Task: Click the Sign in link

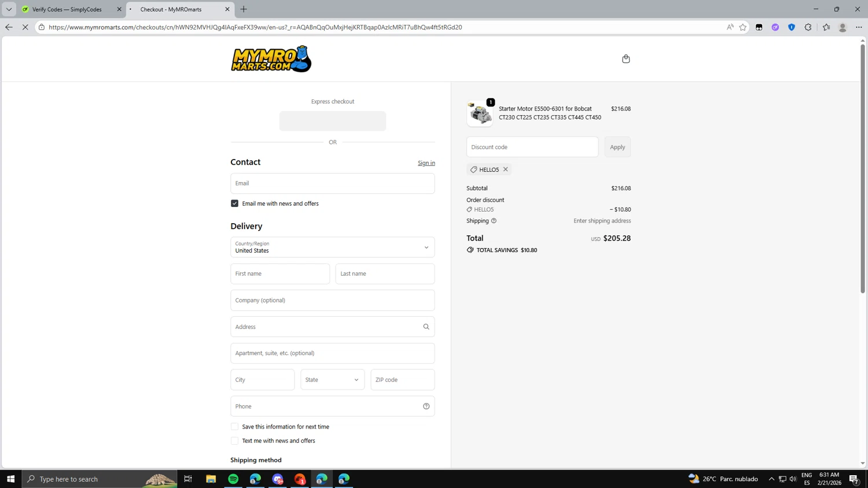Action: (x=426, y=163)
